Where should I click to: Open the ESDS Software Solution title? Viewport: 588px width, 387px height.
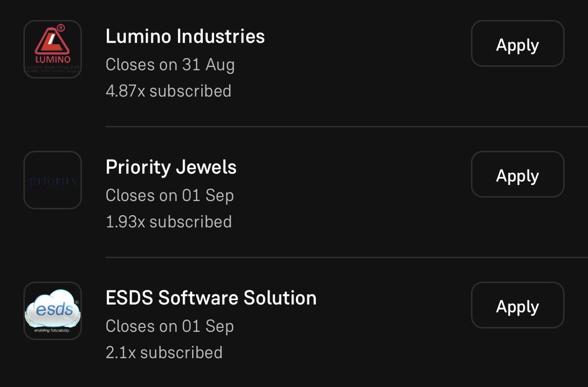pos(211,298)
